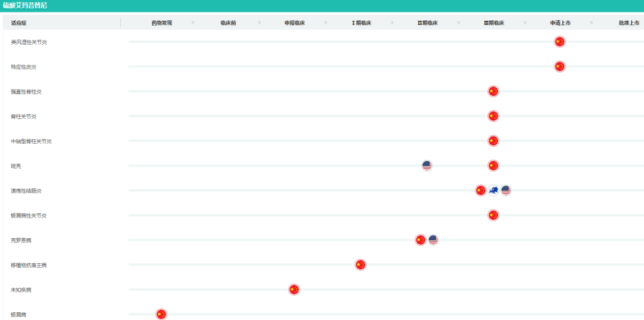Click arrow between Ⅲ期临床 and 申请上市
The image size is (644, 320).
click(x=525, y=23)
